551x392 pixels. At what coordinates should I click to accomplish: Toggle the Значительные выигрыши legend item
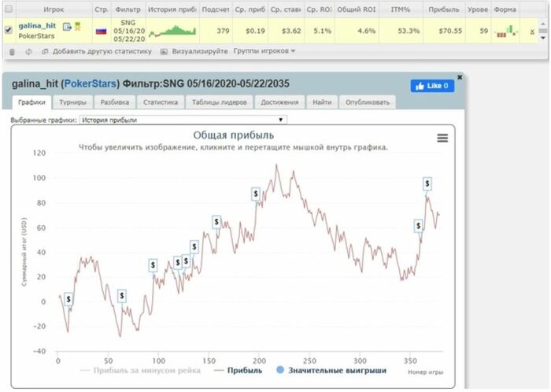[x=331, y=370]
